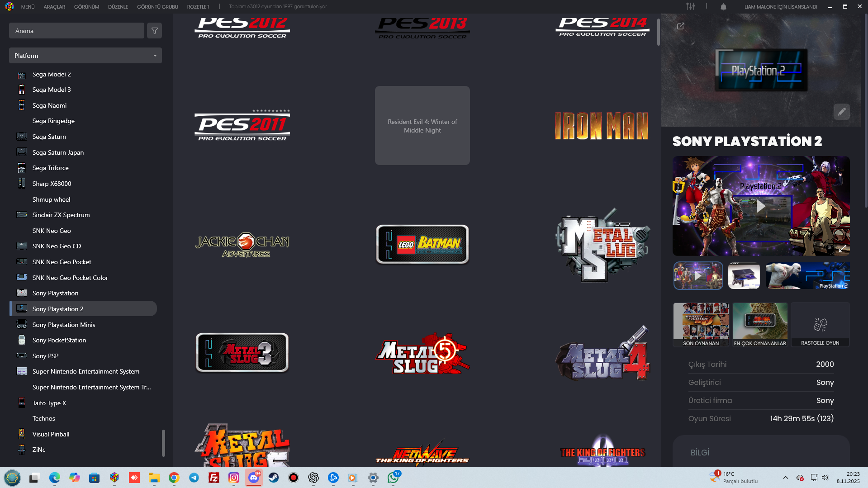
Task: Open the ROZETLER menu
Action: point(198,7)
